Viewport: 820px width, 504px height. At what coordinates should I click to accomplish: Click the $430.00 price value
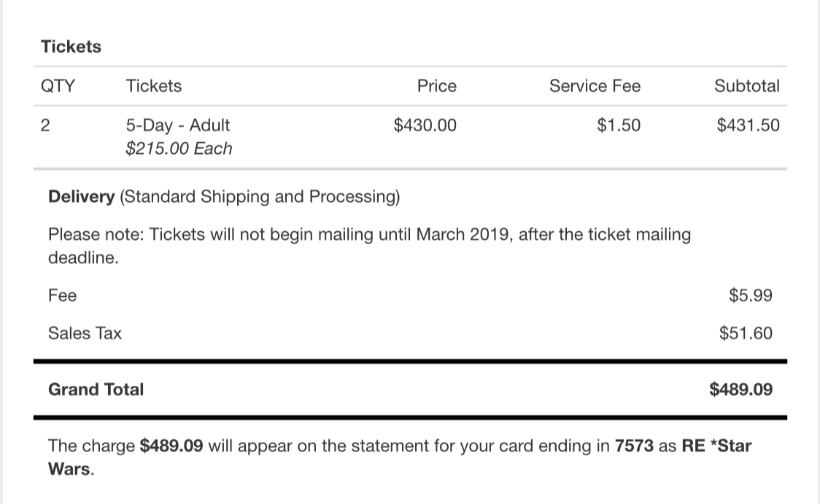click(425, 125)
